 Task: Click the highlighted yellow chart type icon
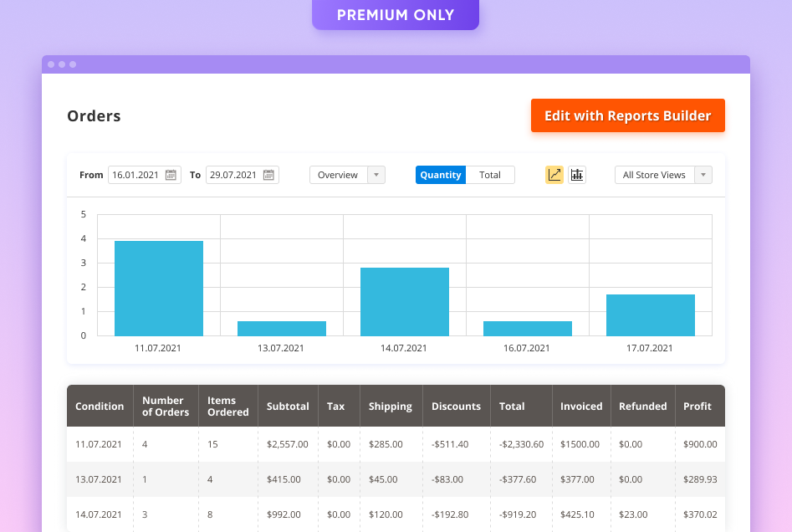tap(554, 174)
